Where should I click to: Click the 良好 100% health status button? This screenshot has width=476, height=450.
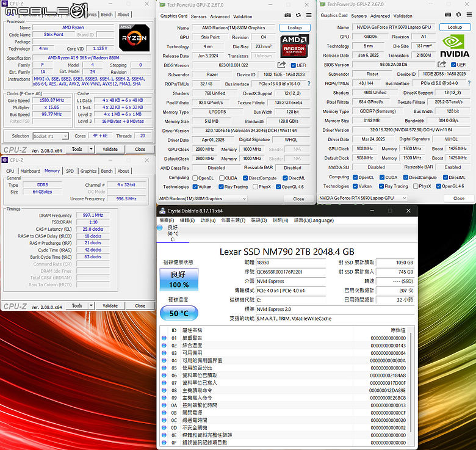point(179,280)
